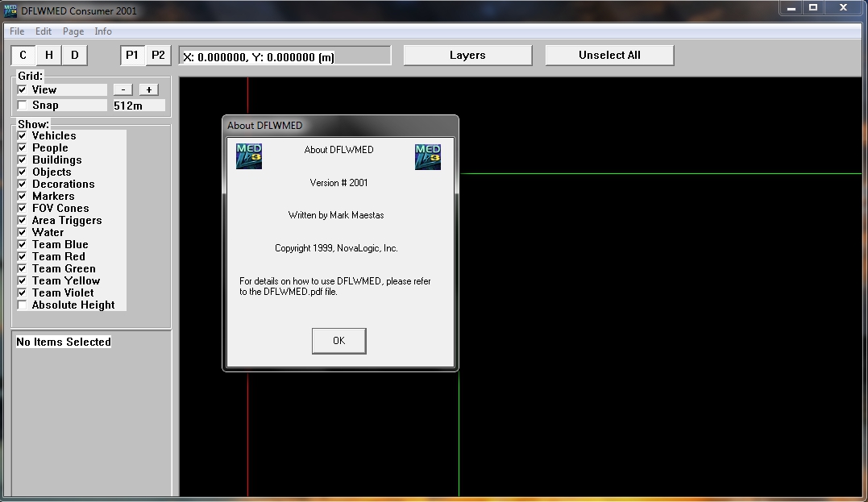Click the X, Y coordinate readout field
Viewport: 868px width, 502px height.
pos(284,56)
